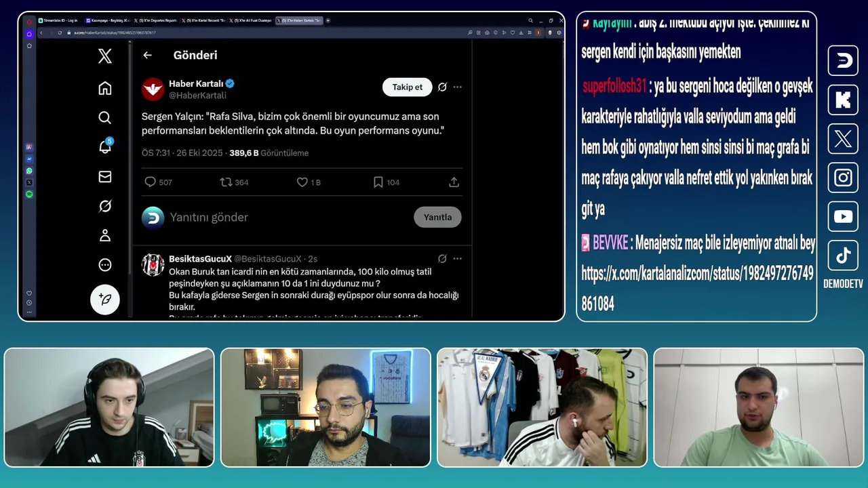Open notifications bell with 5 badge
Screen dimensions: 868x488
point(105,146)
